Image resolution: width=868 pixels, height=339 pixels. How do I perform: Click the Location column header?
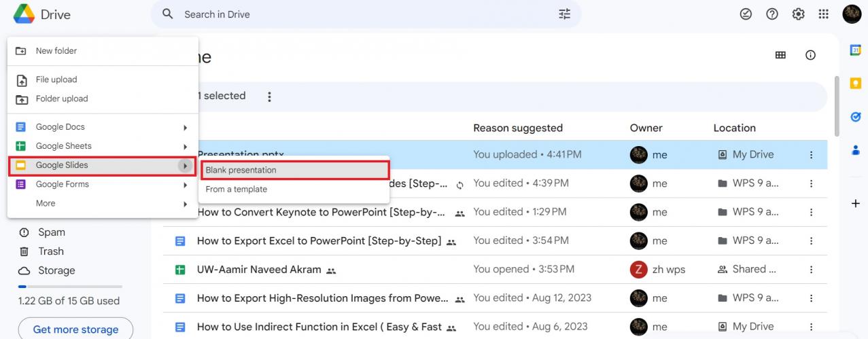pyautogui.click(x=735, y=128)
